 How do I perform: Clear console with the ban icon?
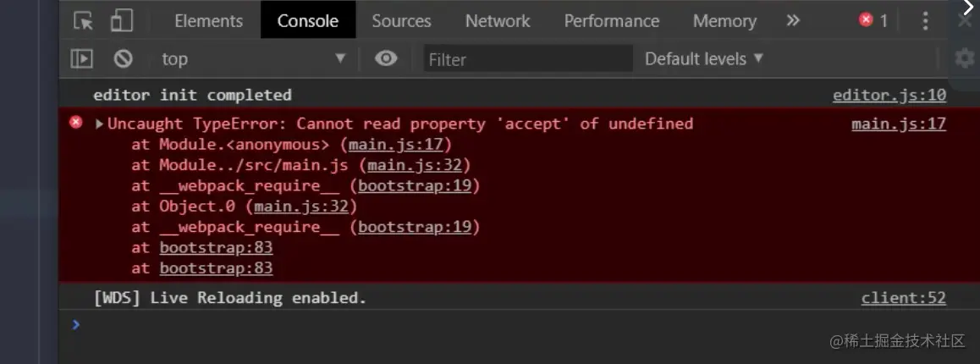tap(123, 58)
